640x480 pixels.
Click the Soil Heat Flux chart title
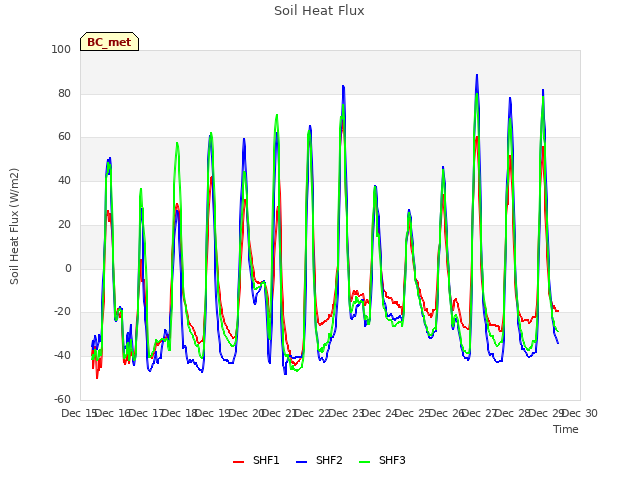pyautogui.click(x=319, y=11)
